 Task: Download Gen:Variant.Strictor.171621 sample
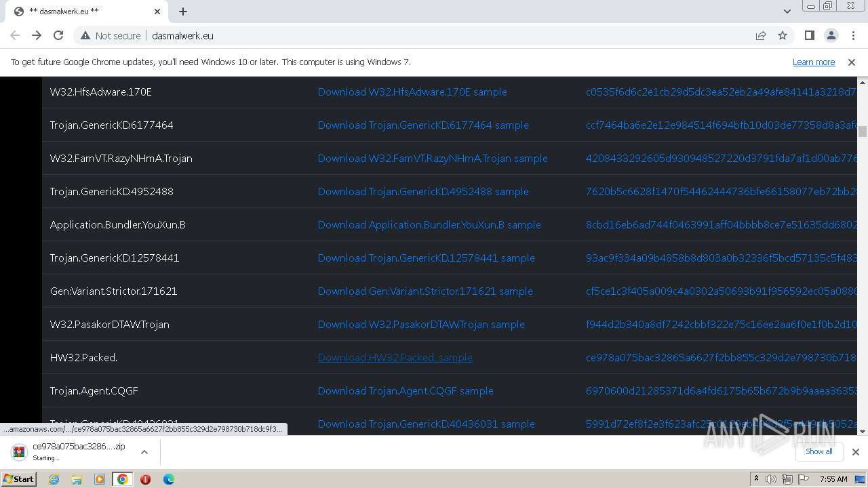pyautogui.click(x=425, y=291)
